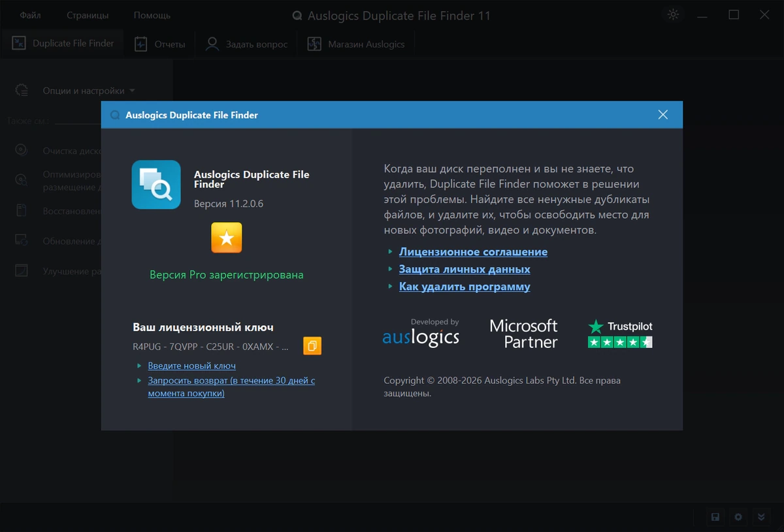784x532 pixels.
Task: Maximize the main application window
Action: pyautogui.click(x=734, y=14)
